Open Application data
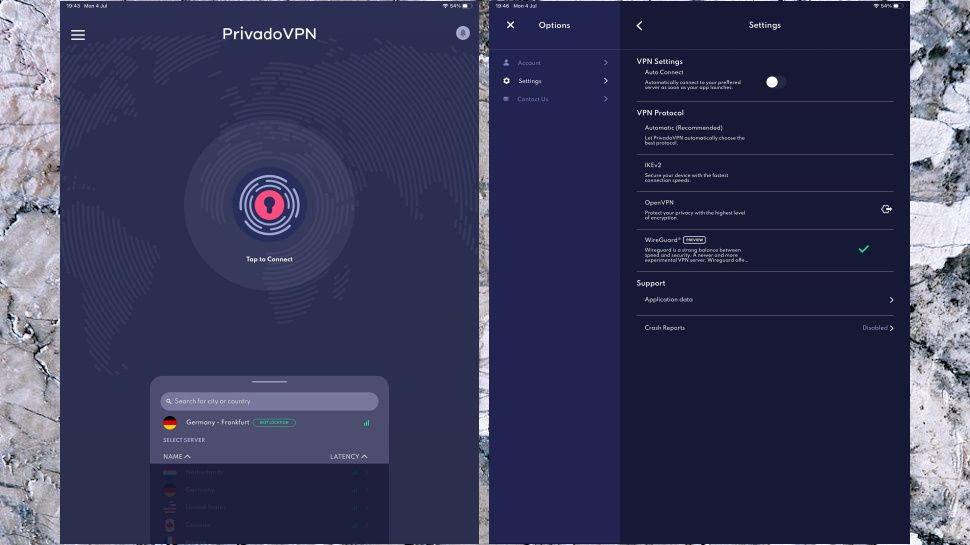970x545 pixels. coord(765,300)
